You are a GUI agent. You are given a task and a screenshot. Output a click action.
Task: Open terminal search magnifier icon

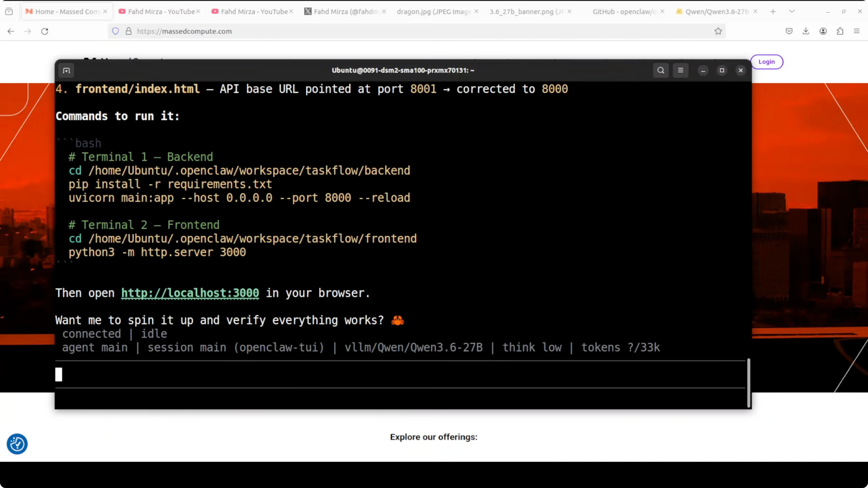click(x=660, y=70)
